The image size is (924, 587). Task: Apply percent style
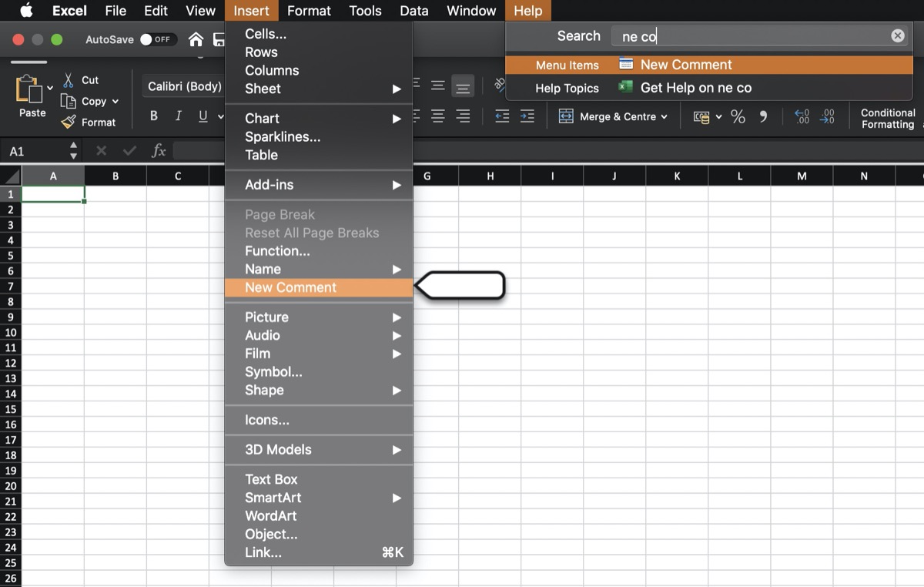[x=738, y=116]
